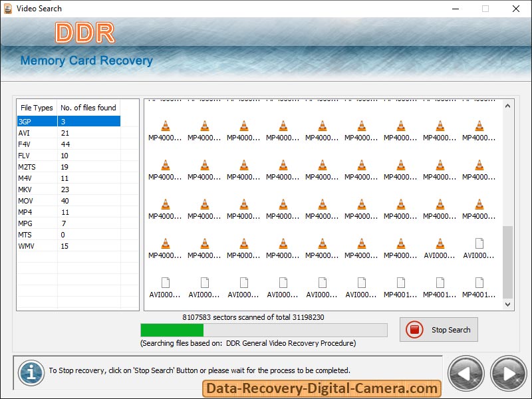
Task: Select the MOV file type showing 40 files
Action: coord(37,200)
